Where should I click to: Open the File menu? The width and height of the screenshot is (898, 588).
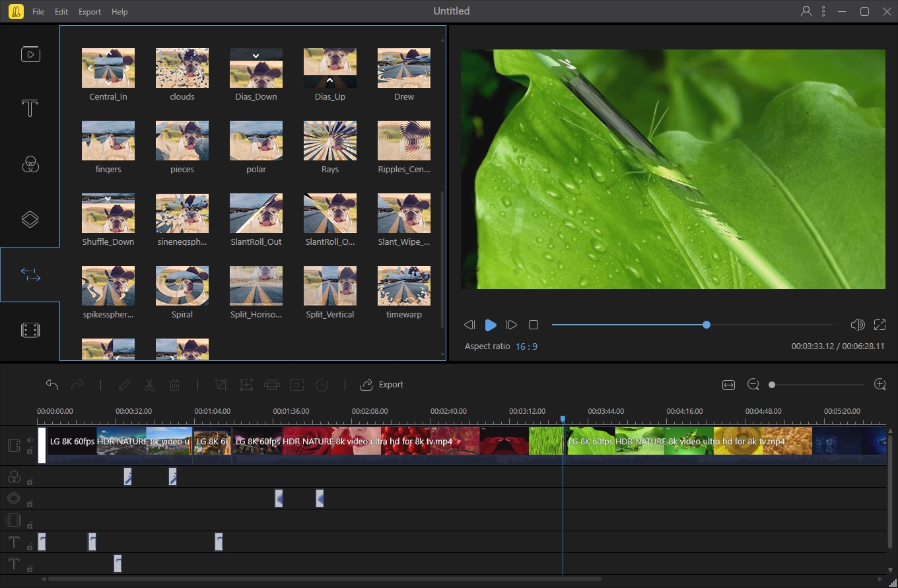pos(38,12)
